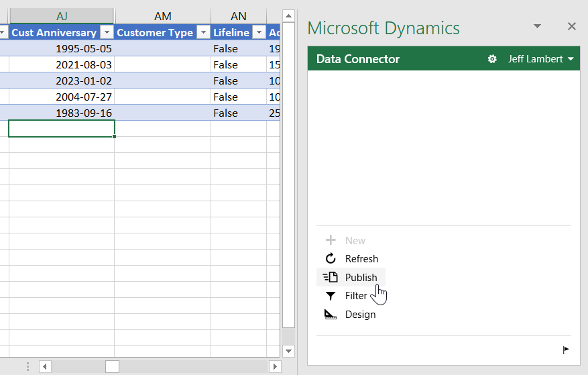Open the task pane options arrow
588x375 pixels.
pyautogui.click(x=537, y=27)
